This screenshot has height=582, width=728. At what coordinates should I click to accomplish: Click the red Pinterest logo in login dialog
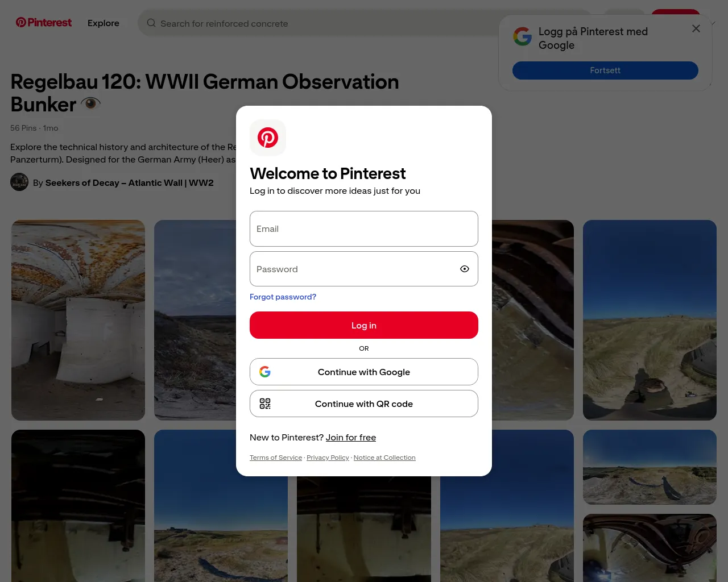268,138
